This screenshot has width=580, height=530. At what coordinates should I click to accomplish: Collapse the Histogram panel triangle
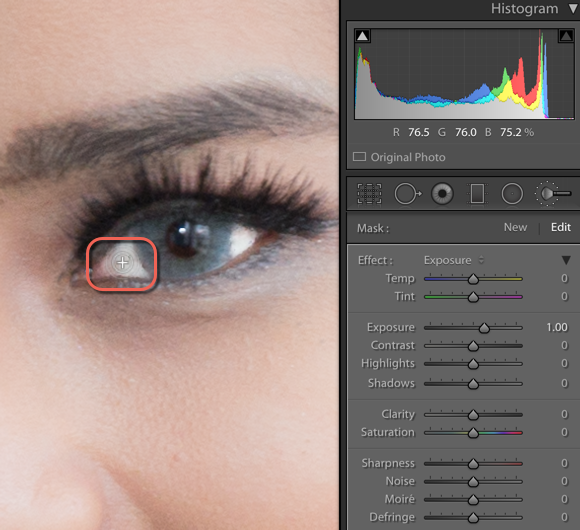(573, 9)
